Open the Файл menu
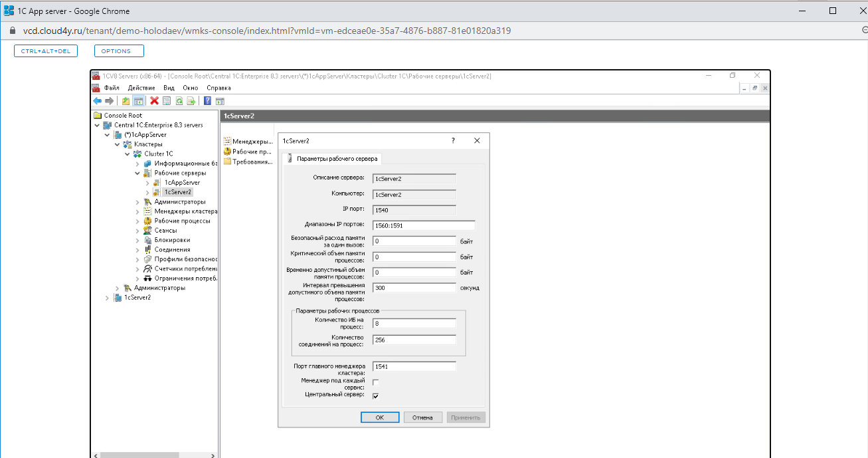 pos(112,88)
